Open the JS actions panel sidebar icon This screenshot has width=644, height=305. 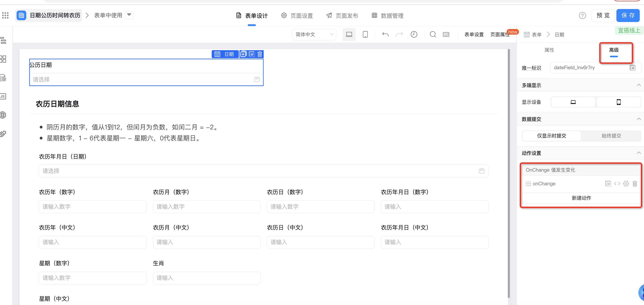pos(3,96)
